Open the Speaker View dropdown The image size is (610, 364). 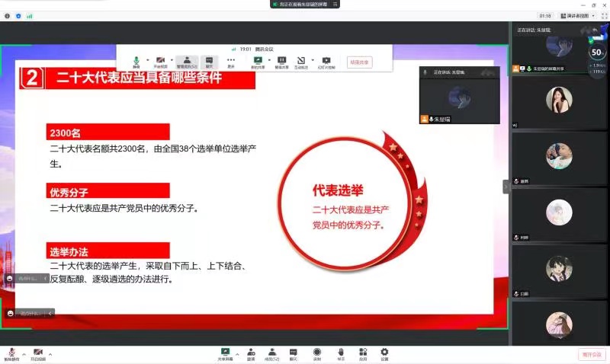pos(576,15)
